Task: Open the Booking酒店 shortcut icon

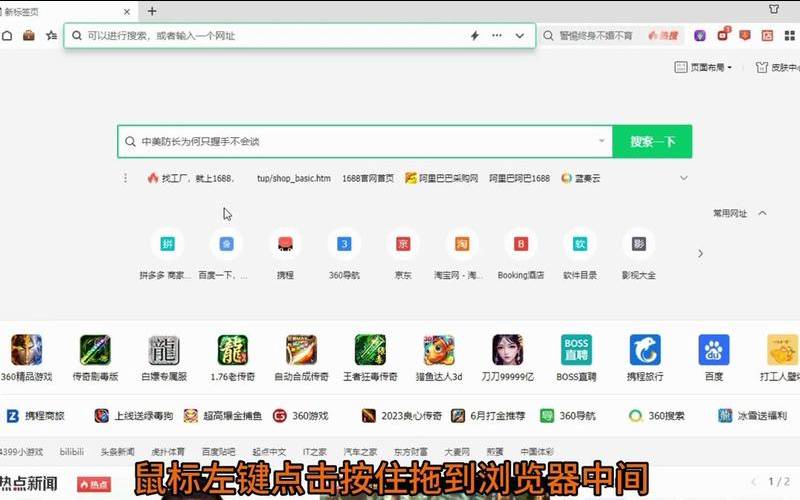Action: [521, 244]
